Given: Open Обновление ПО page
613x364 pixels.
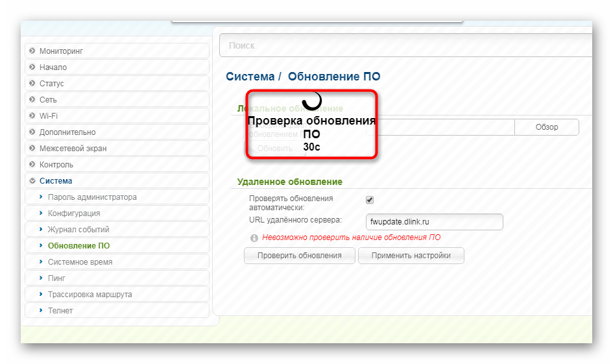Looking at the screenshot, I should point(117,245).
